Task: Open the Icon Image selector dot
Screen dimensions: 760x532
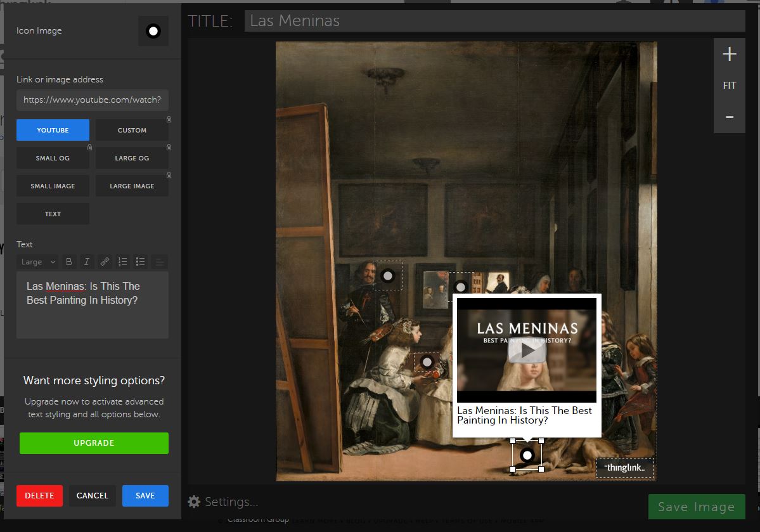Action: tap(153, 31)
